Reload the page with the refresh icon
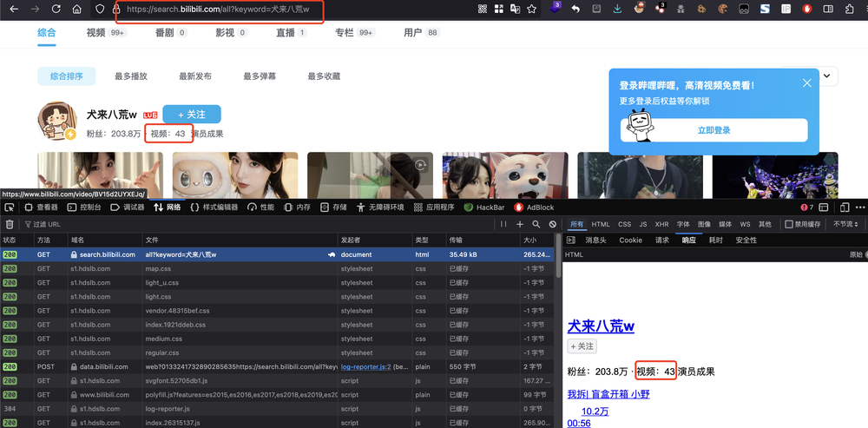This screenshot has width=868, height=428. pyautogui.click(x=56, y=9)
